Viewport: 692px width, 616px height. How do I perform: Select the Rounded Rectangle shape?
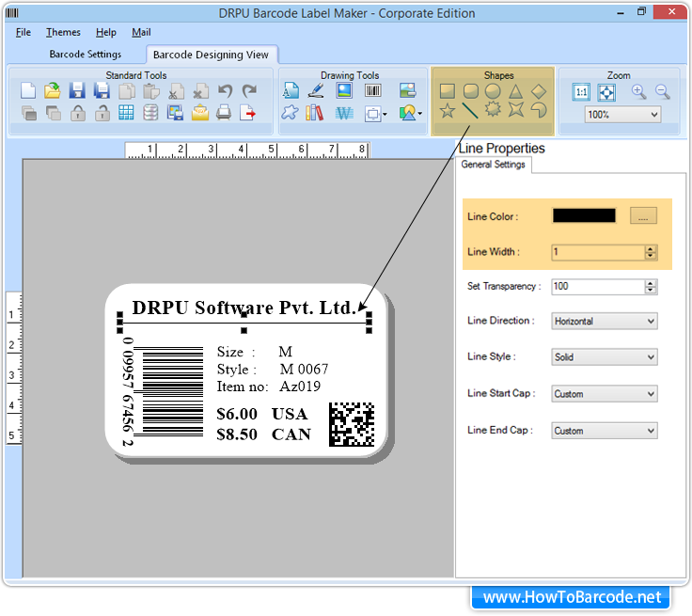pyautogui.click(x=471, y=91)
